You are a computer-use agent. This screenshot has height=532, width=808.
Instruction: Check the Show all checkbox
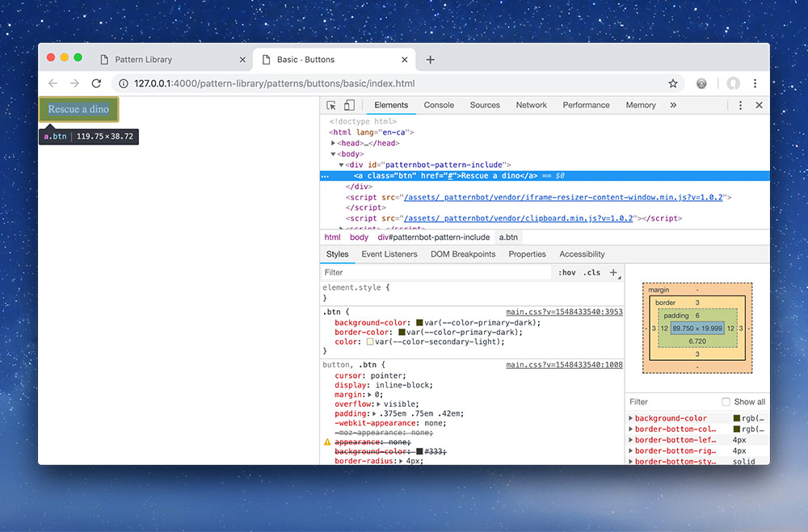coord(726,402)
